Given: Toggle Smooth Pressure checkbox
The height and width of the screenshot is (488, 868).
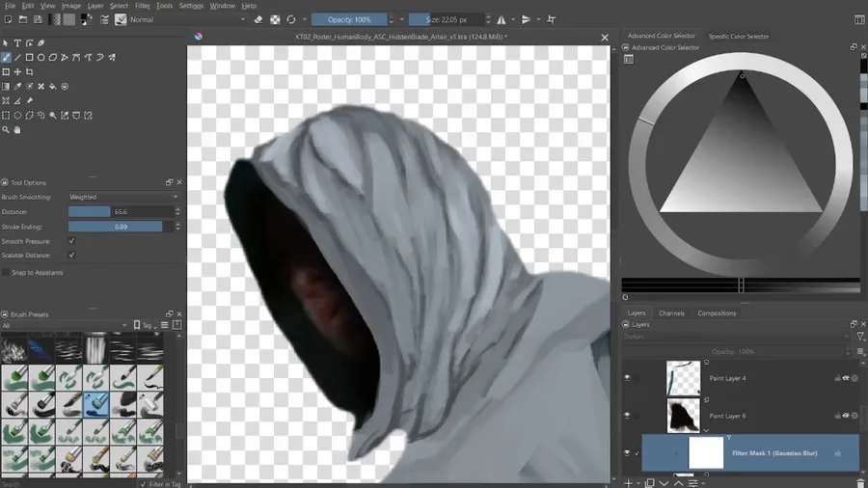Looking at the screenshot, I should click(71, 241).
